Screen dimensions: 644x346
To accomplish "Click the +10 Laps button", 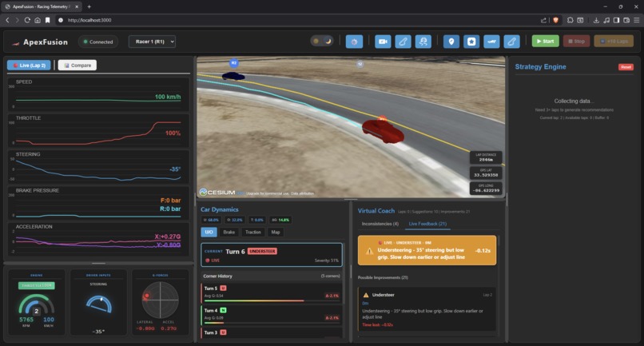I will [614, 41].
